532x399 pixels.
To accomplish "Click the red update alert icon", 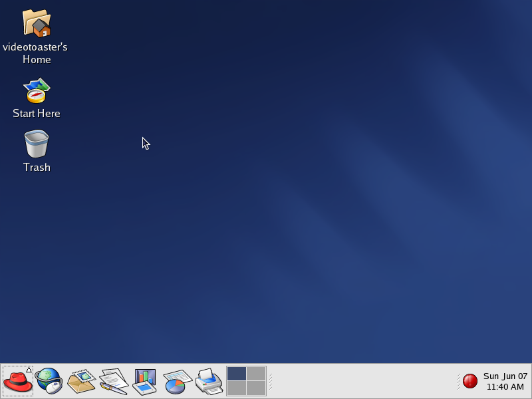I will [x=470, y=381].
